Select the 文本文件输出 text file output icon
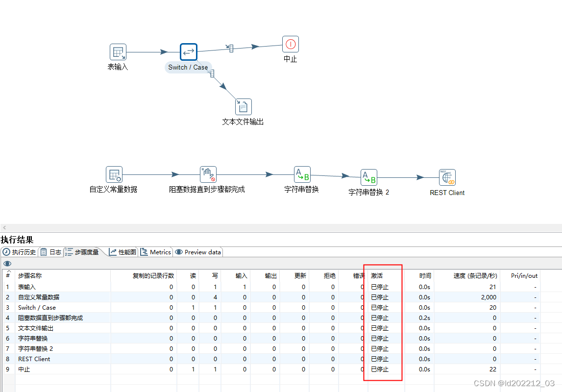The height and width of the screenshot is (392, 562). pos(244,107)
